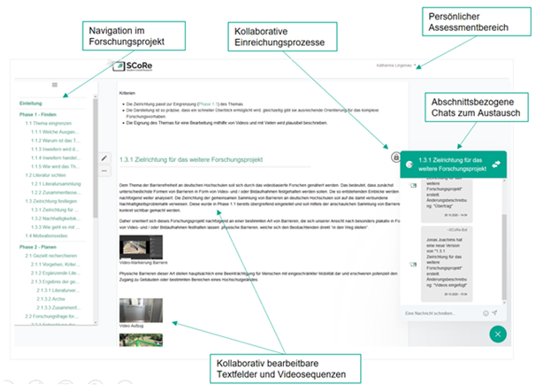Image resolution: width=536 pixels, height=392 pixels.
Task: Click the round avatar icon in chat header
Action: point(410,165)
